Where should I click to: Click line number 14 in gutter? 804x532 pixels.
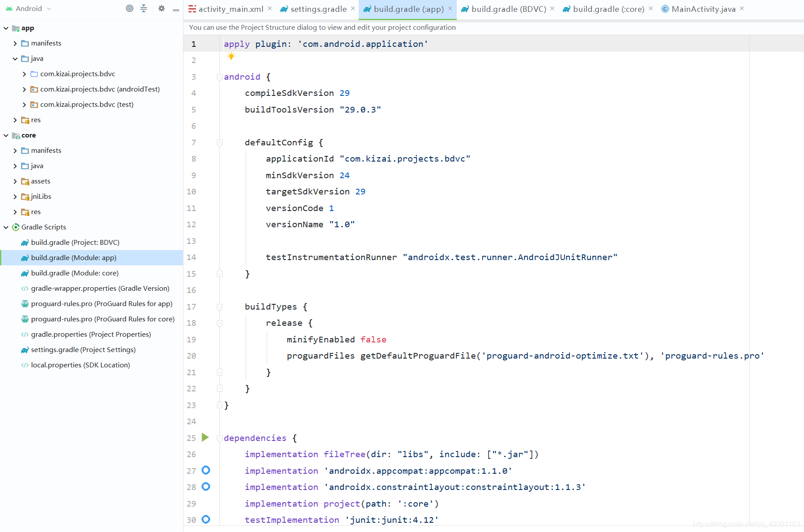click(191, 257)
